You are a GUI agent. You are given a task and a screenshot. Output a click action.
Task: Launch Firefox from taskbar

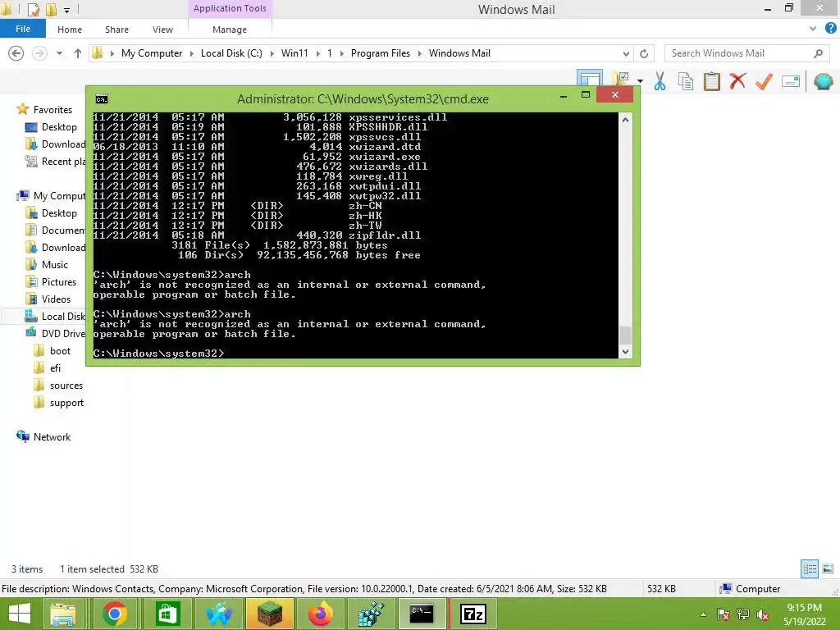pos(321,614)
